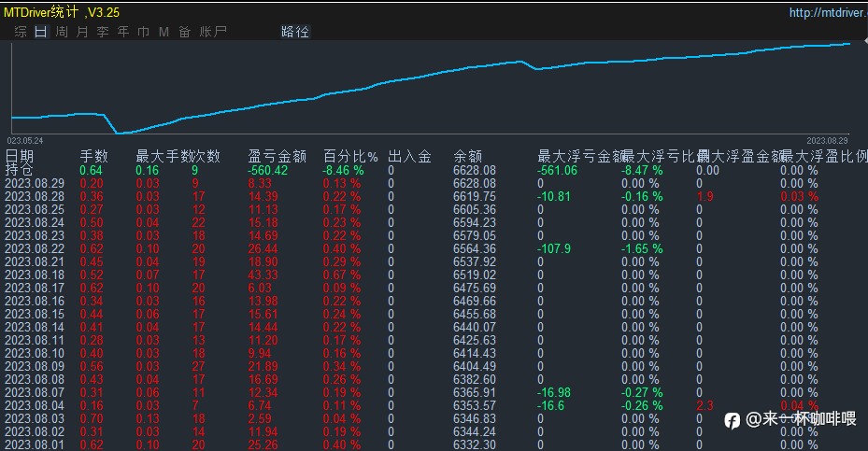Select the 持仓 open positions row
Image resolution: width=868 pixels, height=451 pixels.
click(434, 171)
